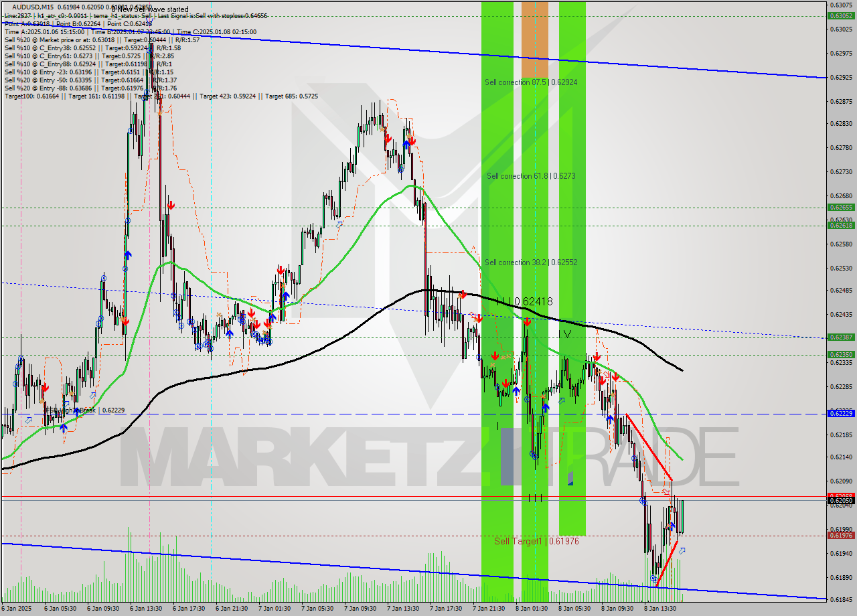The image size is (857, 616).
Task: Select the red 0.61976 price tag
Action: click(x=840, y=536)
